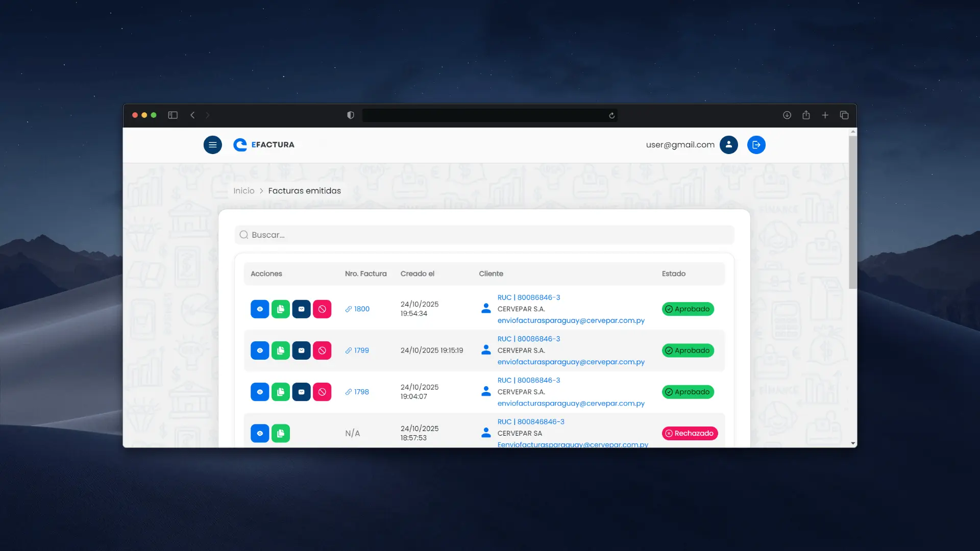Click the page vertical scrollbar thumb
Image resolution: width=980 pixels, height=551 pixels.
[x=852, y=212]
